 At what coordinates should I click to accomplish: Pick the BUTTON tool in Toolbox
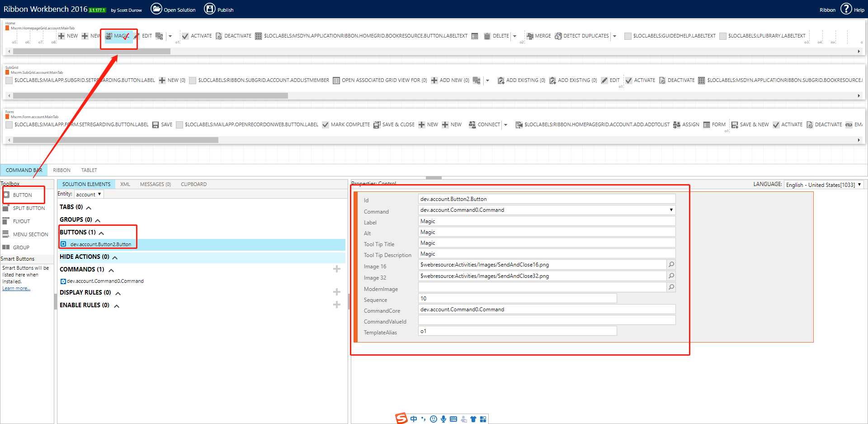click(x=18, y=195)
